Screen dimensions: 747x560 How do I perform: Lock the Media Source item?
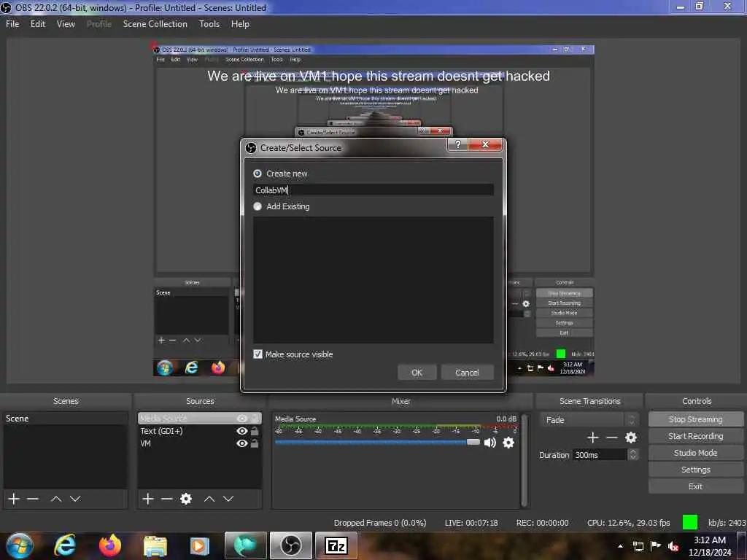tap(256, 418)
